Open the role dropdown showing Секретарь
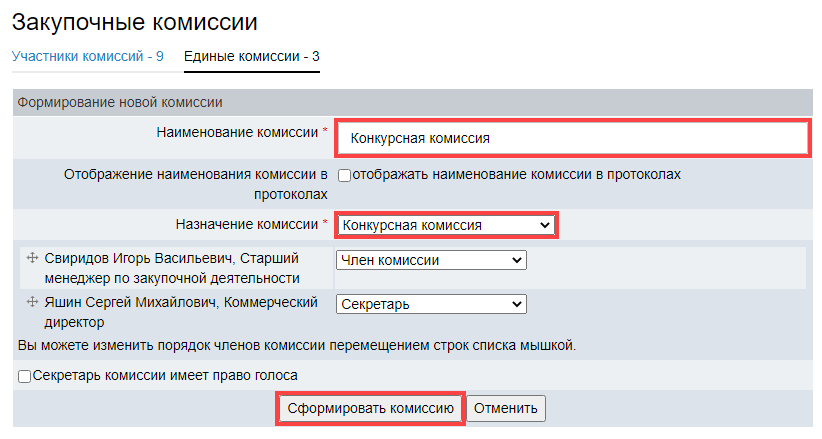The height and width of the screenshot is (439, 822). click(431, 304)
